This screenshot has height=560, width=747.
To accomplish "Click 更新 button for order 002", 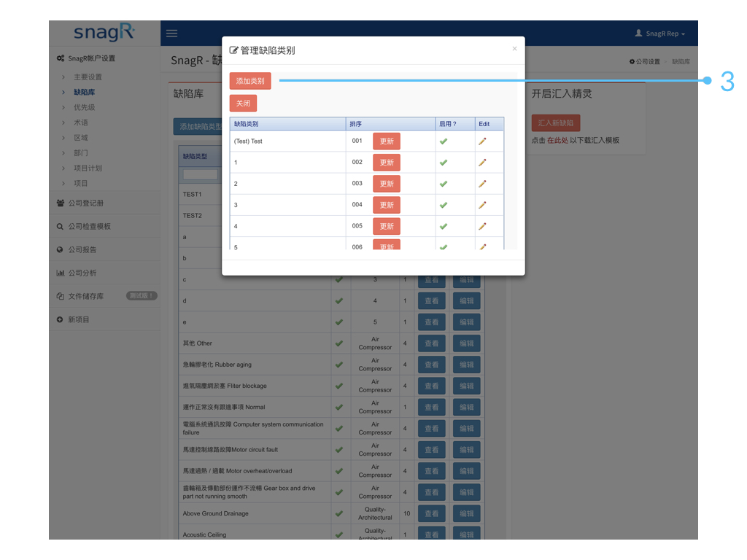I will 387,163.
